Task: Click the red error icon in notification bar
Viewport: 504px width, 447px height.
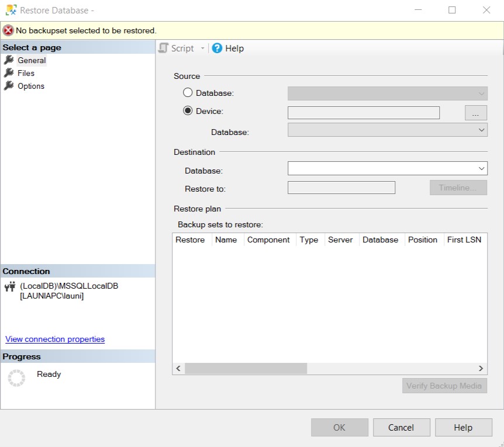Action: 8,30
